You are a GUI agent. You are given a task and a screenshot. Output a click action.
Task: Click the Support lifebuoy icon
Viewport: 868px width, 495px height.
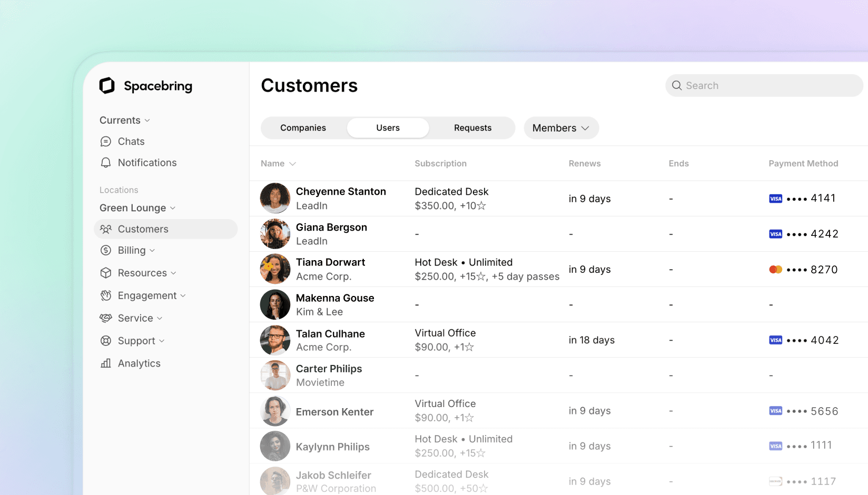coord(106,341)
